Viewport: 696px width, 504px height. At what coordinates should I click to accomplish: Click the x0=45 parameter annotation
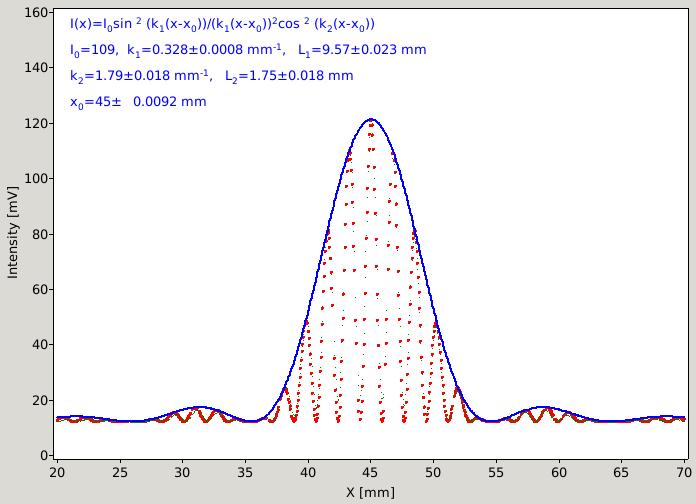point(138,102)
